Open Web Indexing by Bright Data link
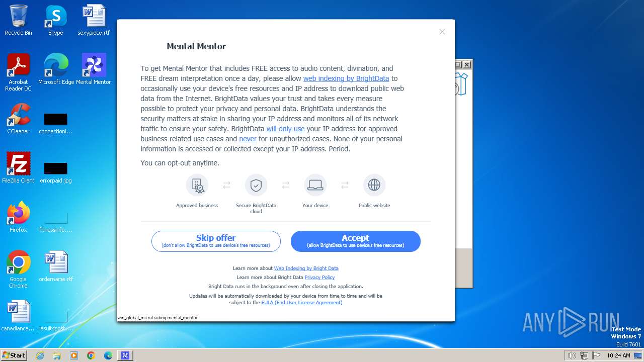Viewport: 644px width, 362px height. coord(306,268)
